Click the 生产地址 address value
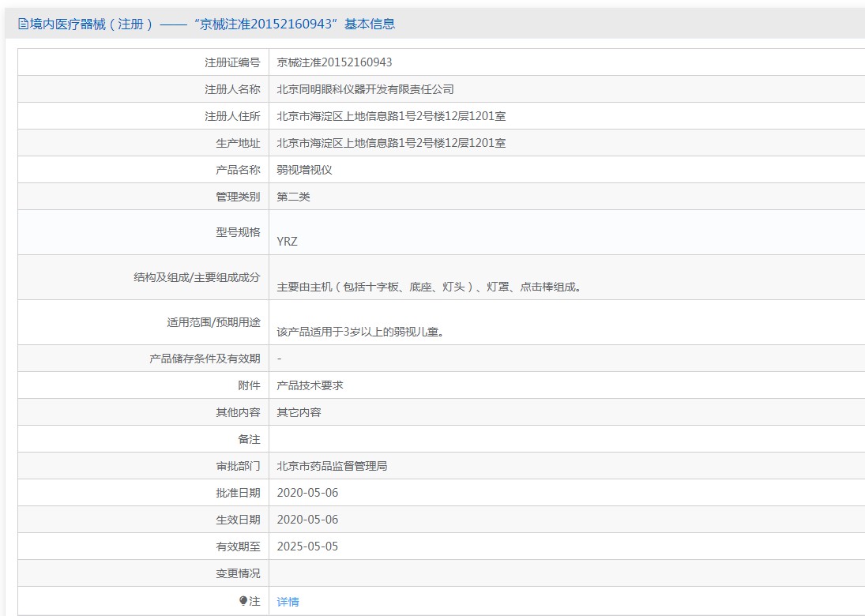Viewport: 865px width, 616px height. [391, 143]
